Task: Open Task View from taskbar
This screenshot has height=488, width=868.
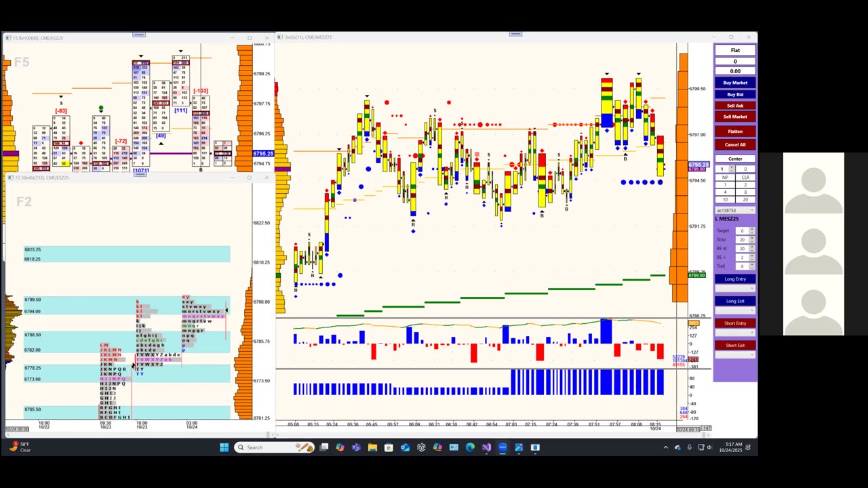Action: (x=324, y=447)
